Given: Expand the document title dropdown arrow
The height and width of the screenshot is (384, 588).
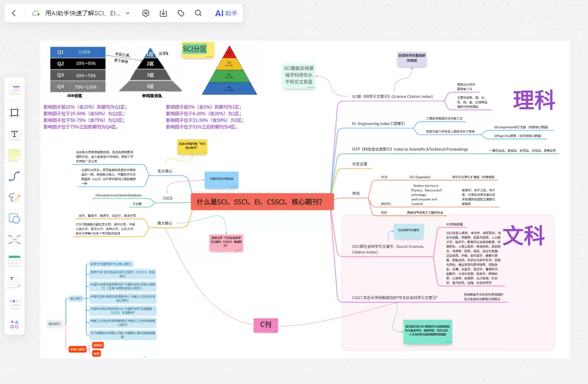Looking at the screenshot, I should [x=128, y=13].
